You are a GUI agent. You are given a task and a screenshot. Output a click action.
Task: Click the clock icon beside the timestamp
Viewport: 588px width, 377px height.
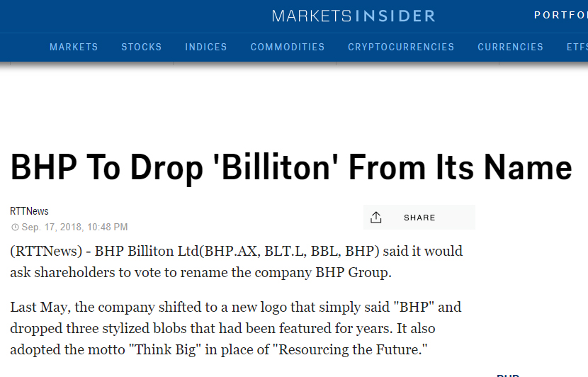click(x=15, y=227)
